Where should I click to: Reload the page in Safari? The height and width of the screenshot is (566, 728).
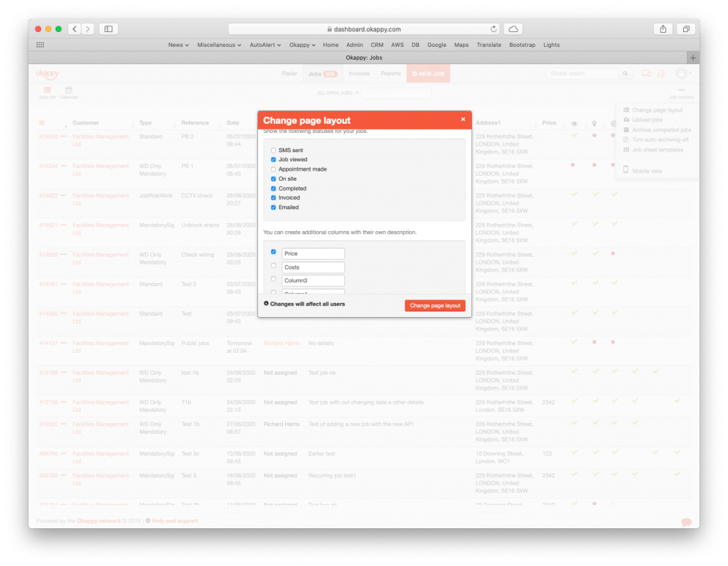tap(493, 28)
